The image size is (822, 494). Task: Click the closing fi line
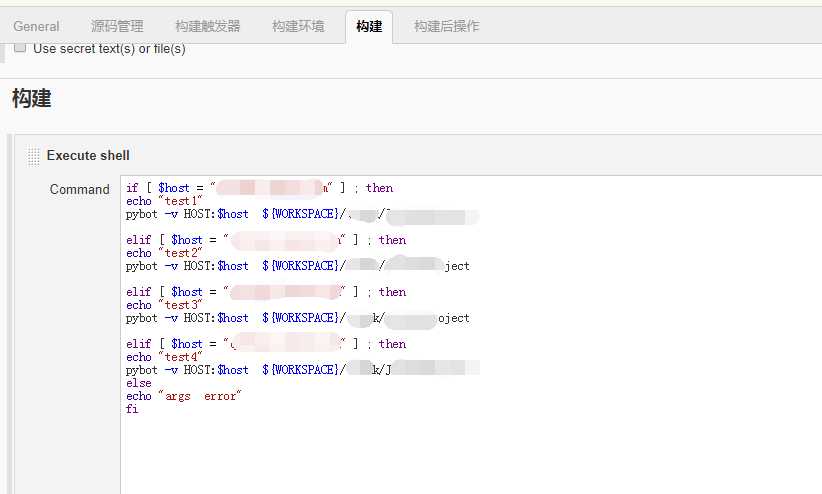point(132,409)
